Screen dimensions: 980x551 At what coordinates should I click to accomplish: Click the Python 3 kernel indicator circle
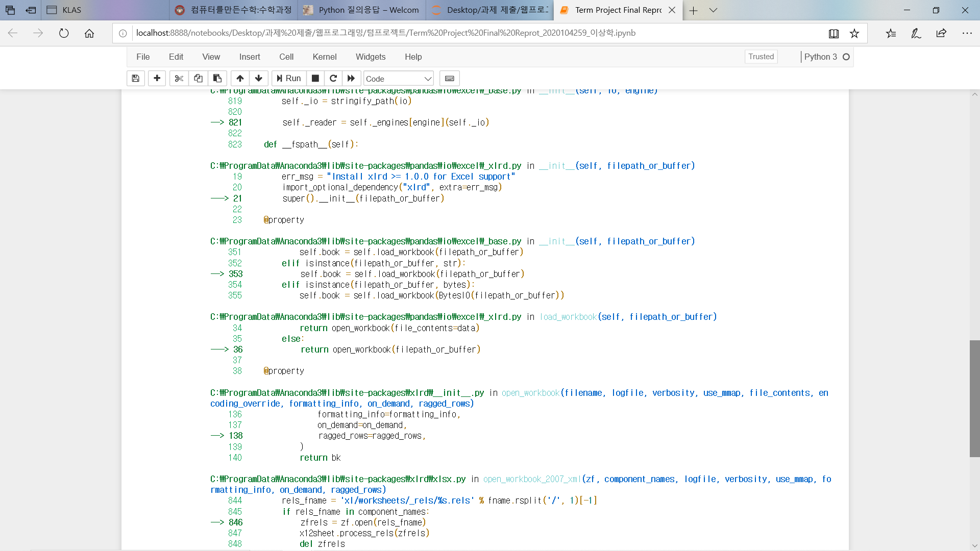click(x=846, y=57)
